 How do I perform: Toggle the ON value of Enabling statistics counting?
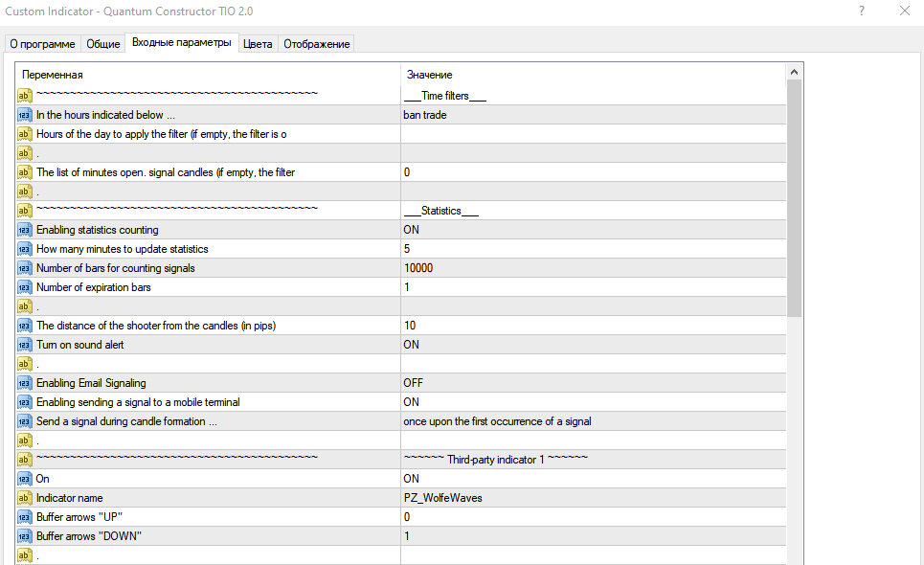(594, 230)
